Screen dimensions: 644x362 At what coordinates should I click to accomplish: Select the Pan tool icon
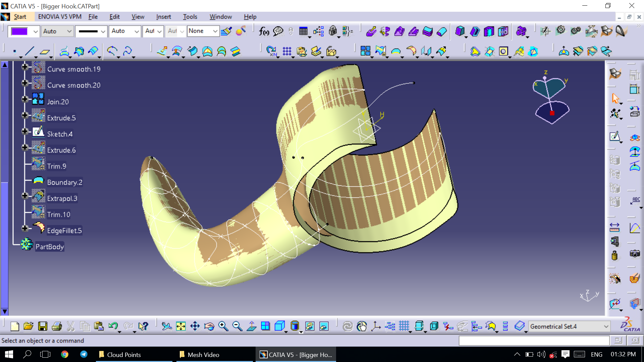coord(195,326)
